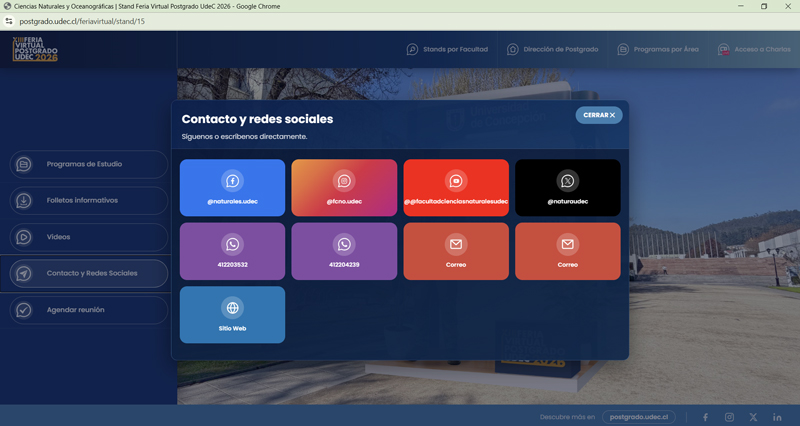
Task: Open the Sitio Web globe card
Action: pos(232,315)
